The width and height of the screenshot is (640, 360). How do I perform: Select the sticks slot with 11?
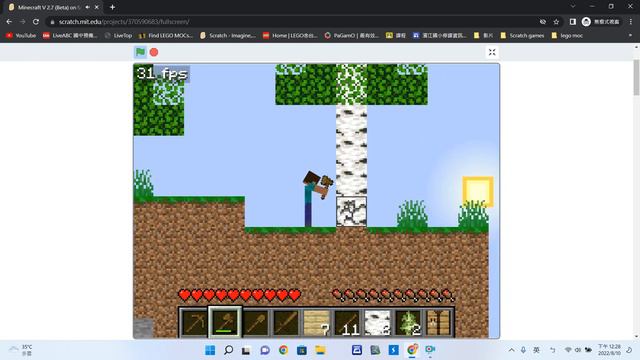click(347, 322)
